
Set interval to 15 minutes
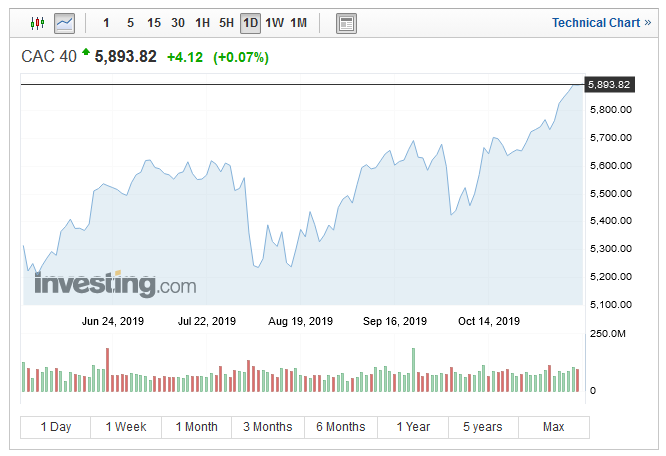(154, 23)
